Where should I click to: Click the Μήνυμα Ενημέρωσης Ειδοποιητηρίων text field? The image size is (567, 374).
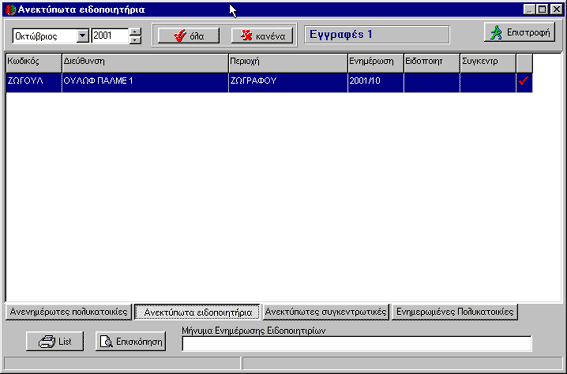coord(357,344)
